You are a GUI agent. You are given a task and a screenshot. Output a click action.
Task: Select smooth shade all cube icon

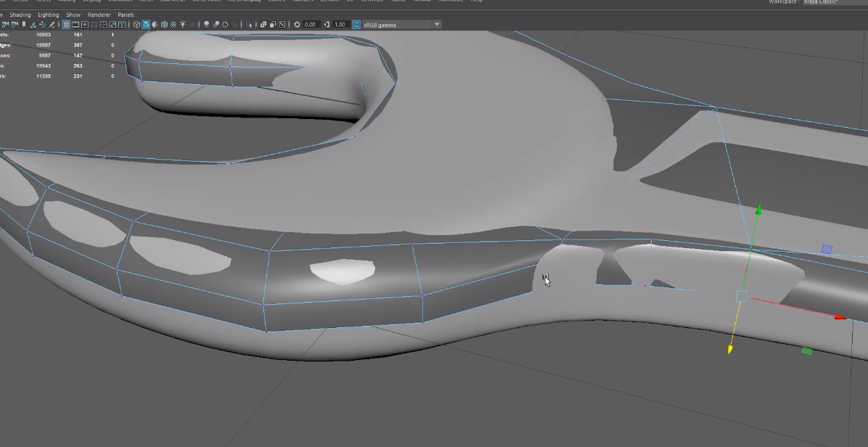146,25
